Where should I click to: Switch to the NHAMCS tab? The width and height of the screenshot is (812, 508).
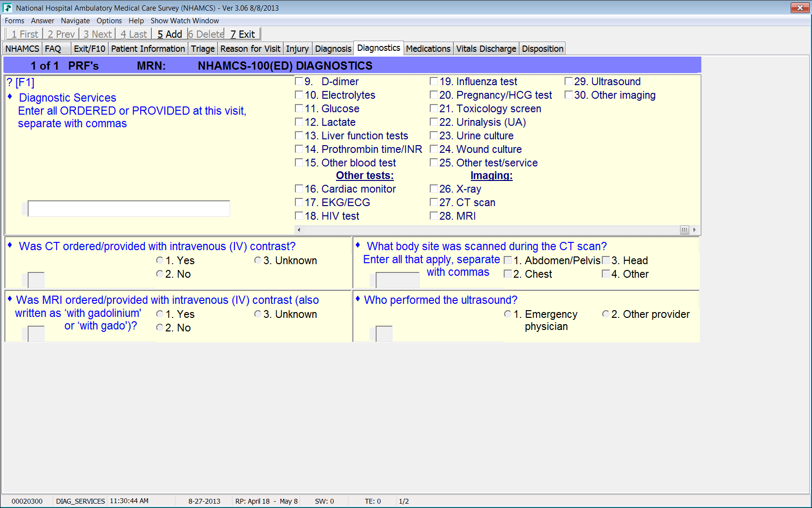click(22, 49)
